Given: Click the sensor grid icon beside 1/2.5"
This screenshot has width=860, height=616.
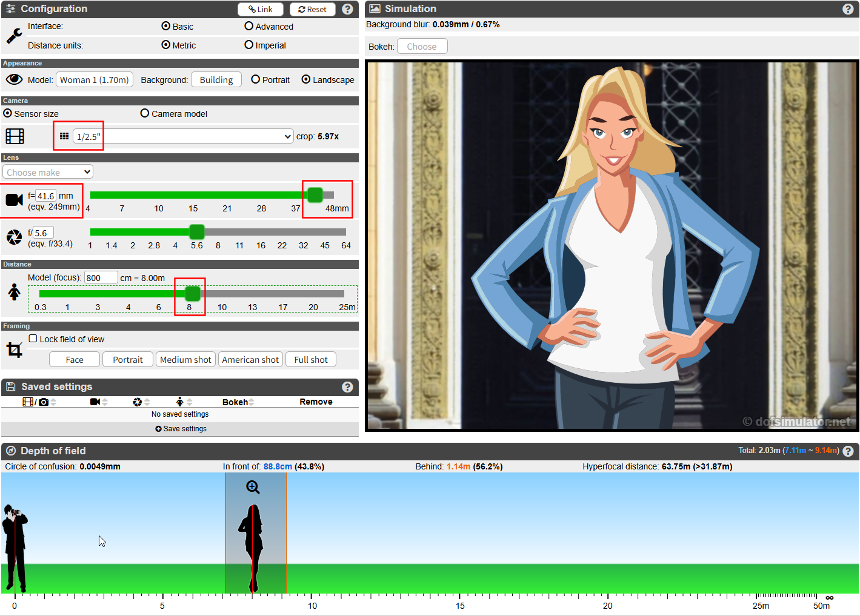Looking at the screenshot, I should click(64, 136).
